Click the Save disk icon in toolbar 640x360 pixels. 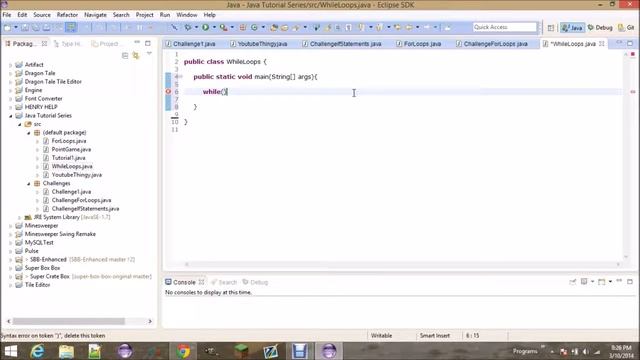pos(25,27)
